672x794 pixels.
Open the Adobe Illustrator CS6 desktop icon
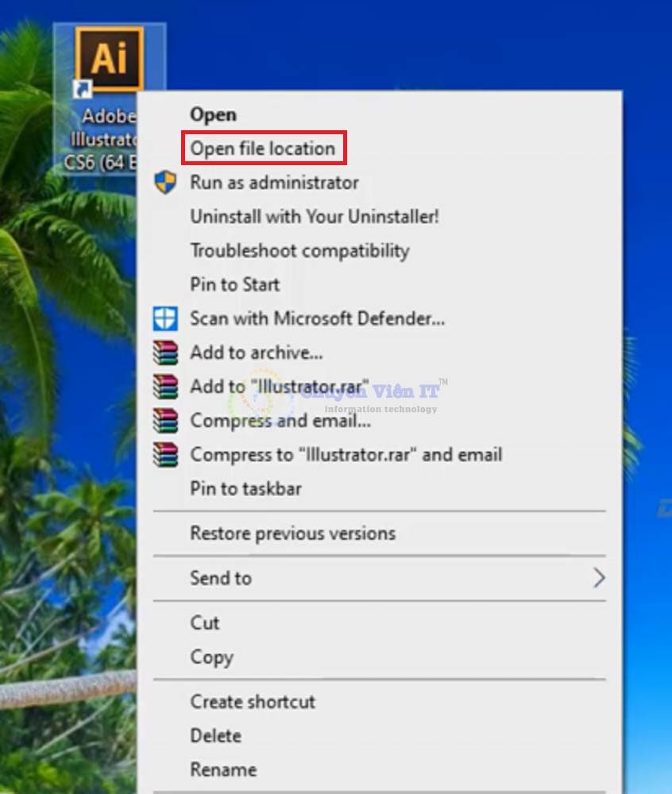(110, 57)
